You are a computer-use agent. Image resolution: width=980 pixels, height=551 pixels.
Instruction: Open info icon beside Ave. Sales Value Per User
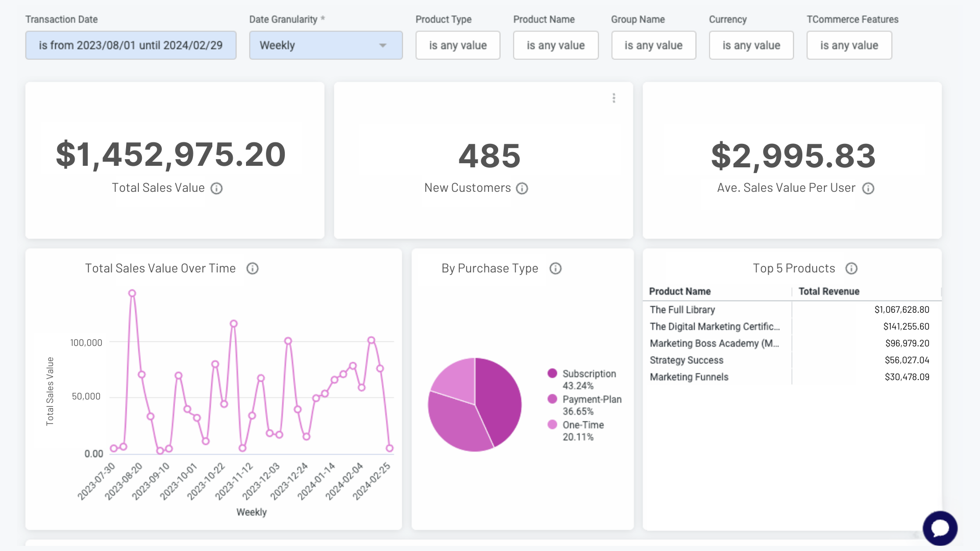(868, 188)
